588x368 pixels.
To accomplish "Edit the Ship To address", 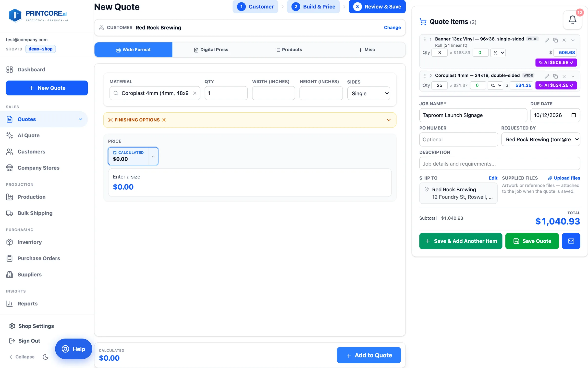I will click(493, 178).
